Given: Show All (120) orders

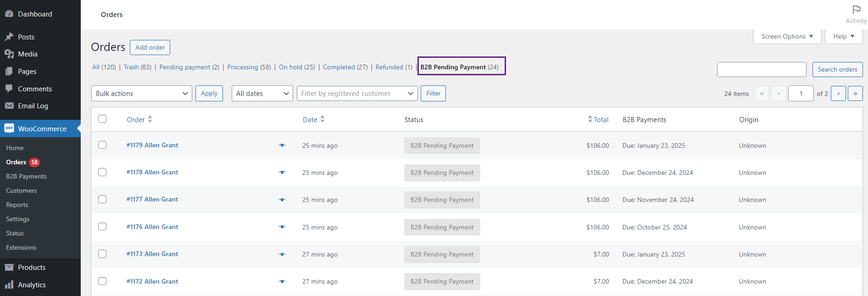Looking at the screenshot, I should pyautogui.click(x=104, y=67).
